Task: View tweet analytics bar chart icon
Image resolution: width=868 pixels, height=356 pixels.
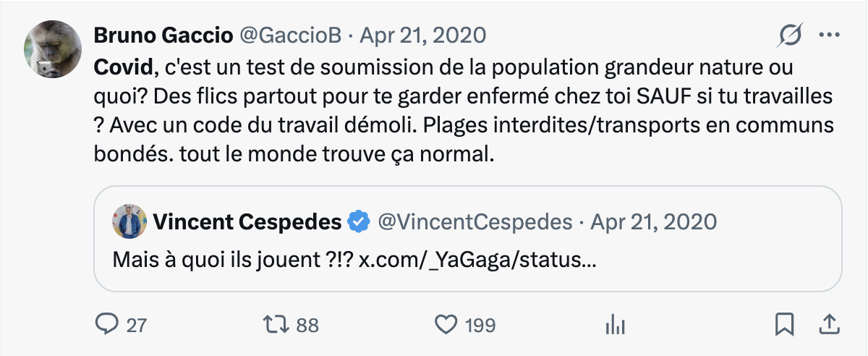Action: 614,325
